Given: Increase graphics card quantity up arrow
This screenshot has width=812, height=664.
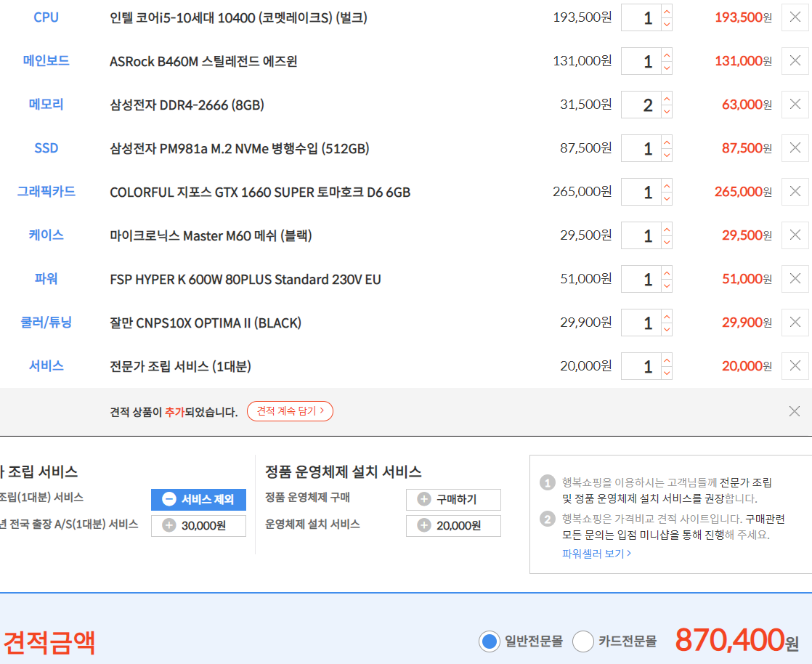Looking at the screenshot, I should pos(667,185).
